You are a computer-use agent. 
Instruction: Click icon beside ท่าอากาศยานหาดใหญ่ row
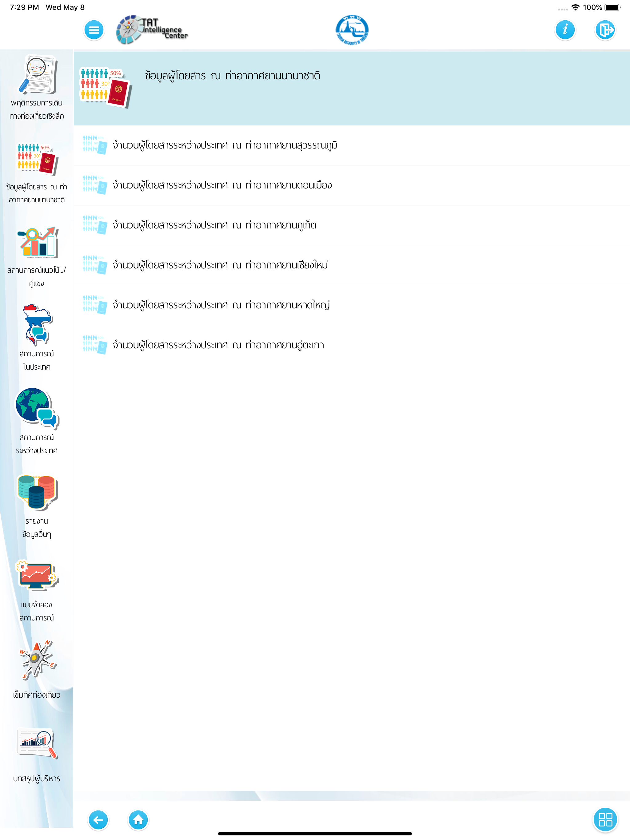(x=95, y=305)
